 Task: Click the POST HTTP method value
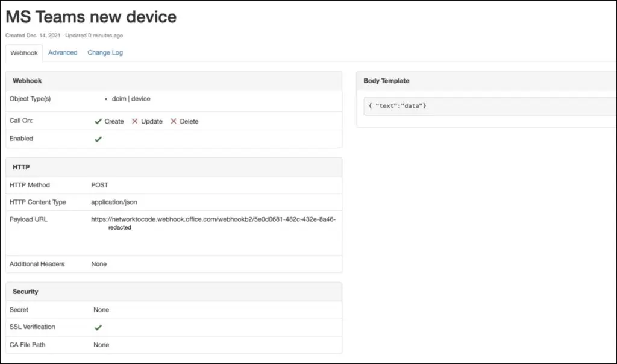tap(99, 185)
